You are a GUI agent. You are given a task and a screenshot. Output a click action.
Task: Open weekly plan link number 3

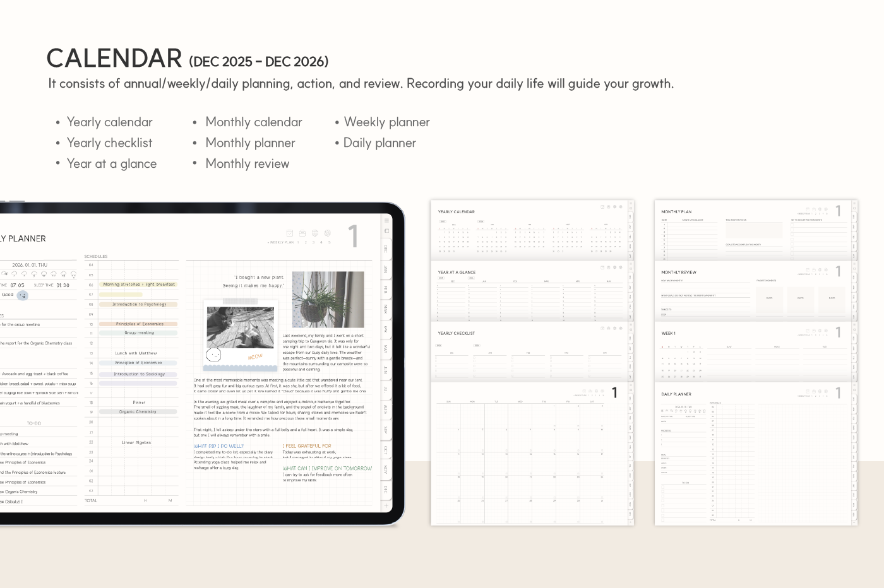[x=313, y=242]
